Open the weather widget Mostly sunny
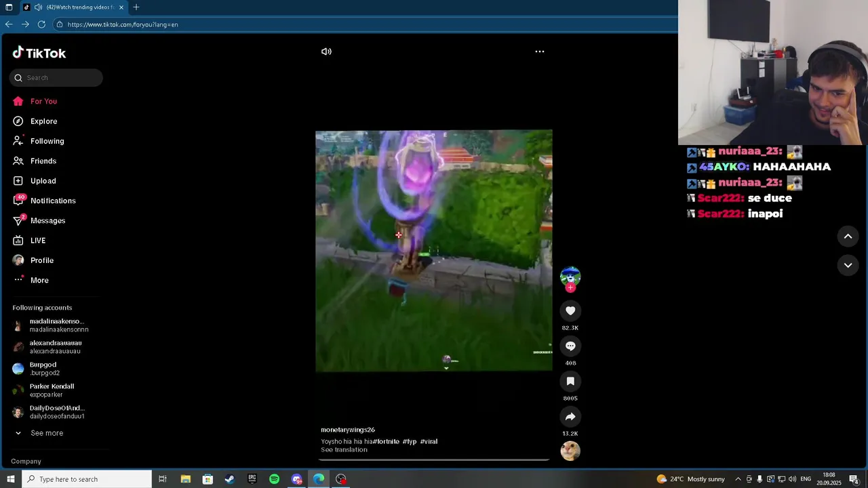The height and width of the screenshot is (488, 868). click(x=690, y=479)
